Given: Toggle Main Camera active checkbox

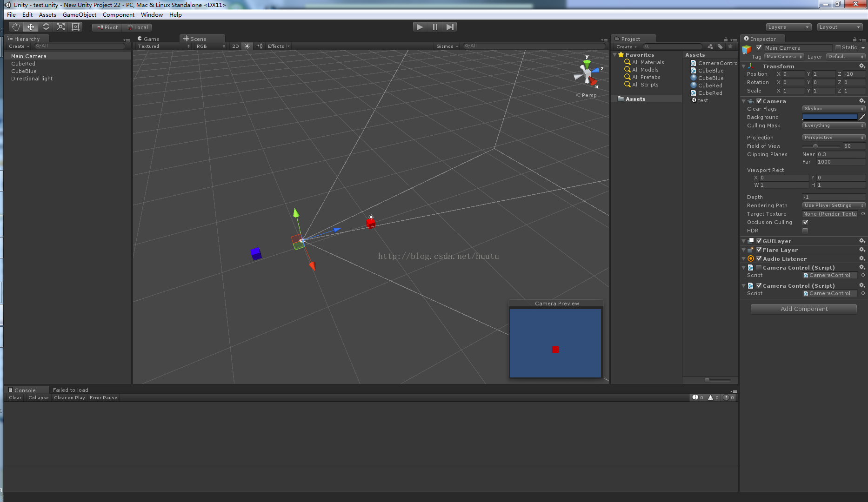Looking at the screenshot, I should (759, 47).
